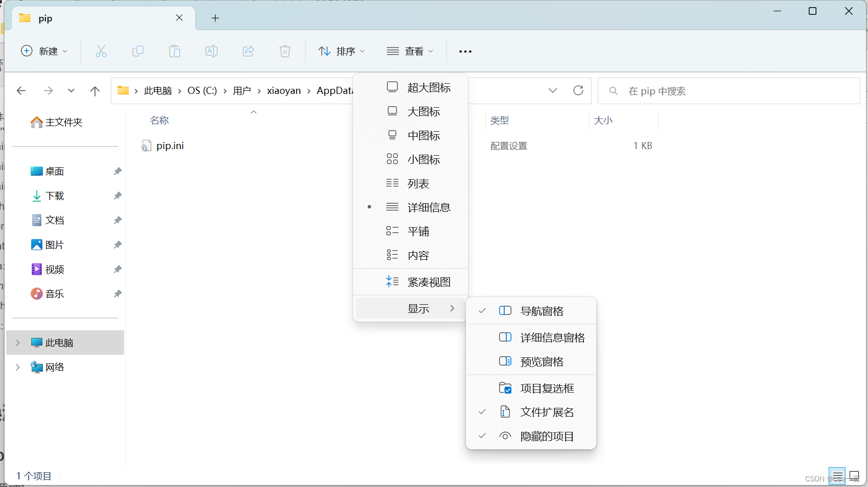Toggle 紧凑视图 compact view
The height and width of the screenshot is (487, 868).
pos(411,282)
